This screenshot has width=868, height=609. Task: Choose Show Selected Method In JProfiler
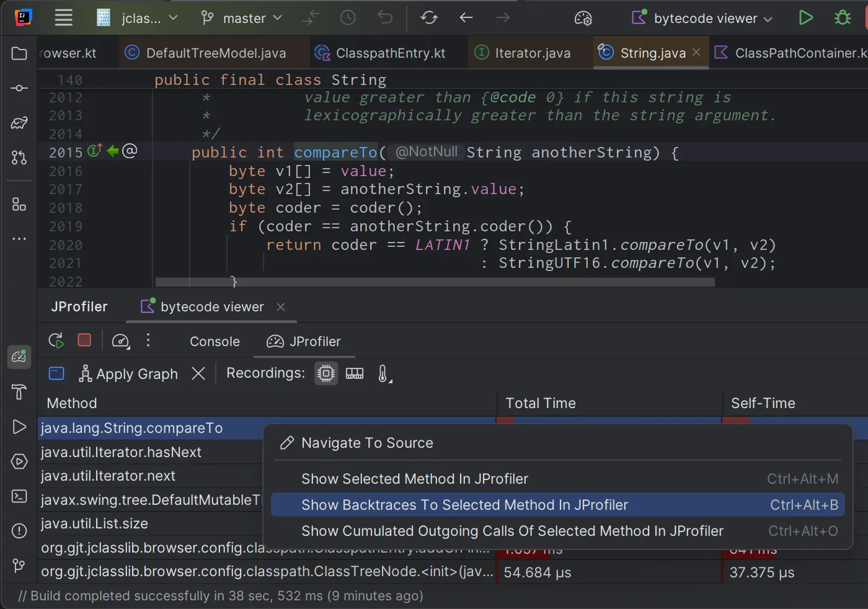[558, 479]
